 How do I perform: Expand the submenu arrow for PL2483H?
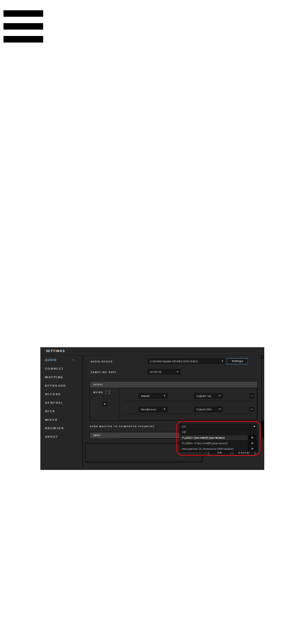(252, 437)
